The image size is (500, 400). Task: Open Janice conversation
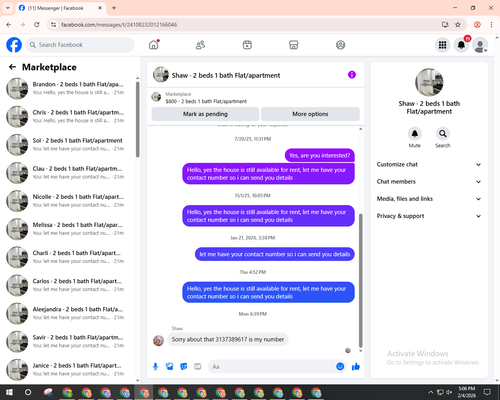coord(68,369)
